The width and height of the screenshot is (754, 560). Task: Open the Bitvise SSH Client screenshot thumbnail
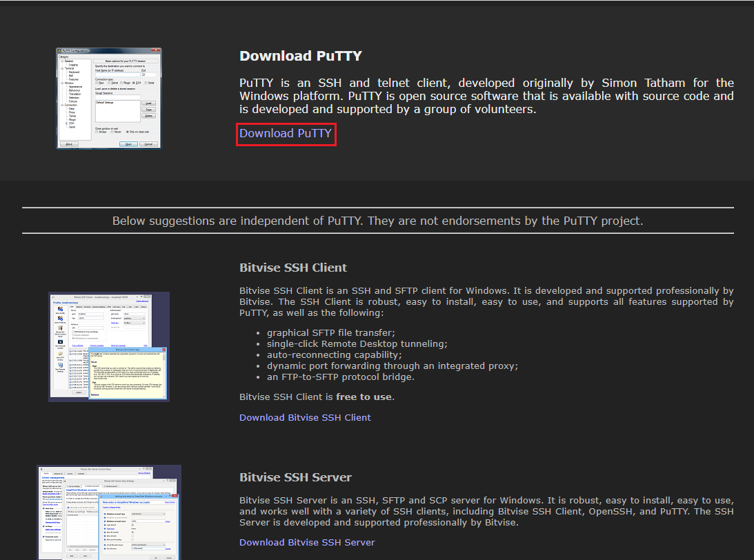pos(109,347)
